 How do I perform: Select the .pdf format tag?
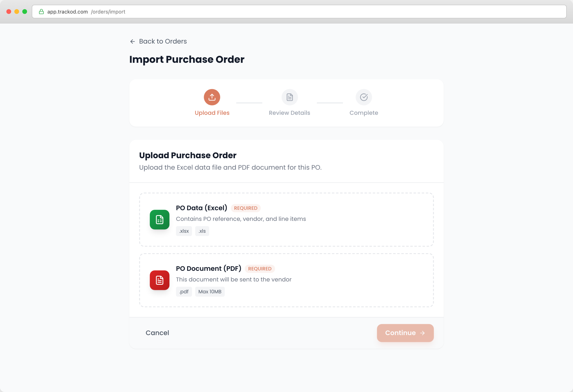tap(184, 291)
